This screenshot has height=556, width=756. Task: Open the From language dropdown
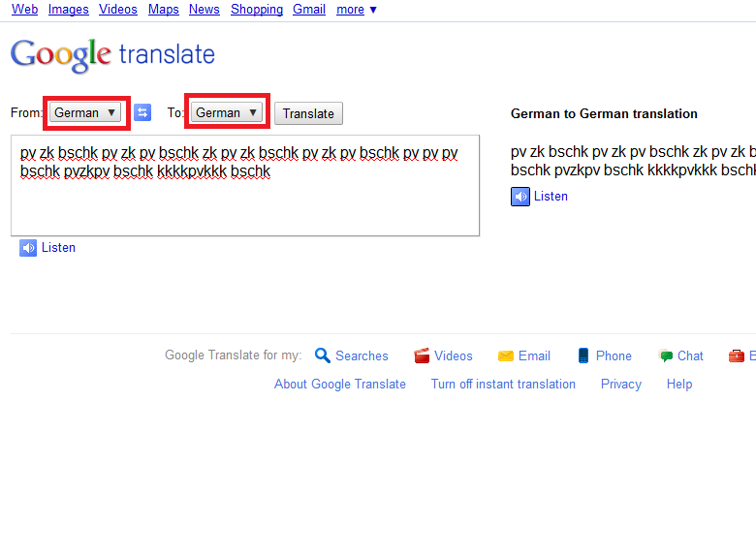coord(85,112)
